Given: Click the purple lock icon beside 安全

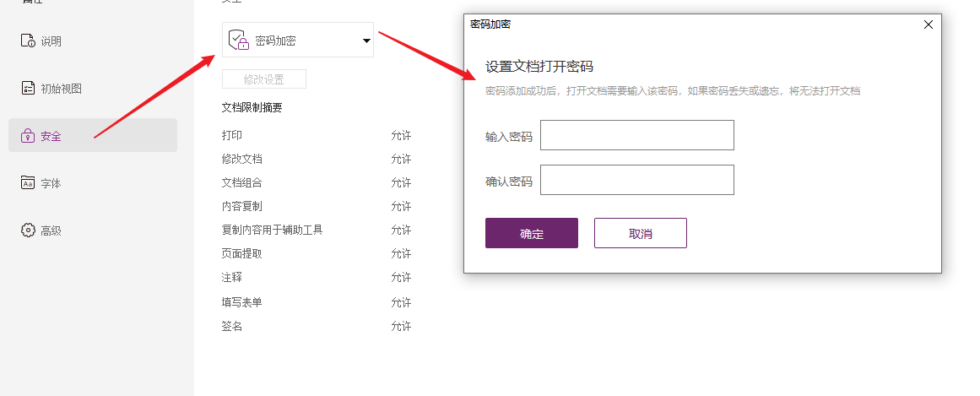Looking at the screenshot, I should coord(28,136).
